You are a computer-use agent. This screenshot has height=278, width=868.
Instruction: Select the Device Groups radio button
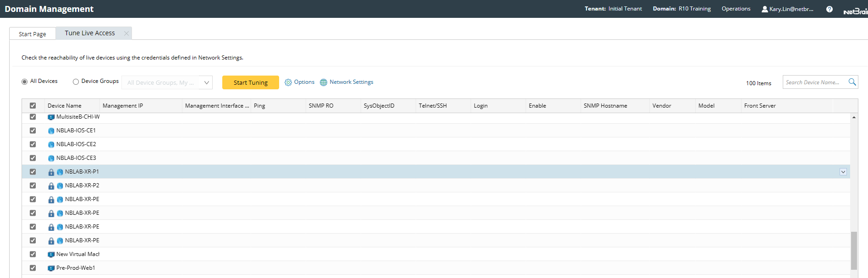point(76,82)
